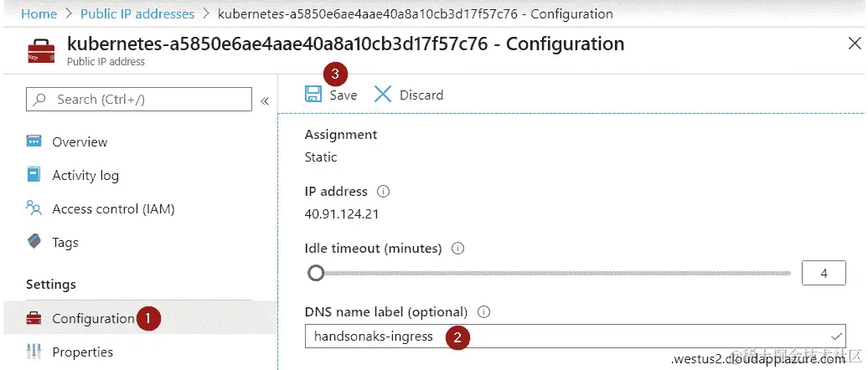Click the info icon next to IP address

tap(383, 192)
